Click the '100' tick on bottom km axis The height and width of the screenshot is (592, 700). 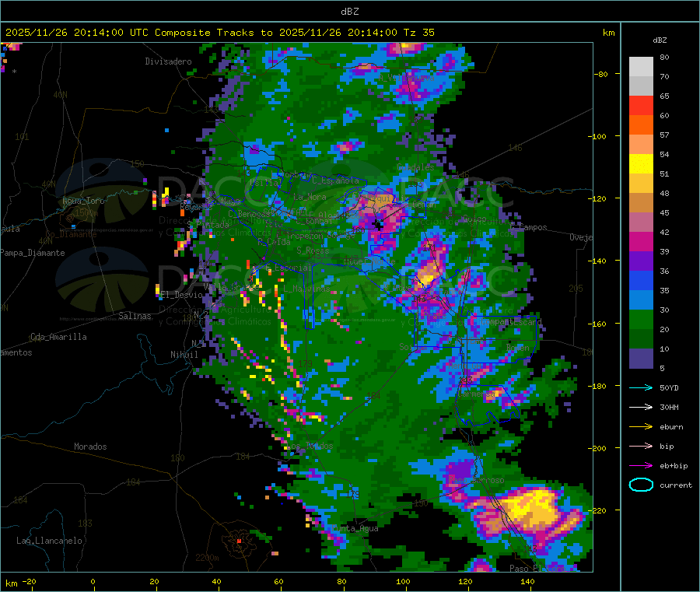point(403,581)
